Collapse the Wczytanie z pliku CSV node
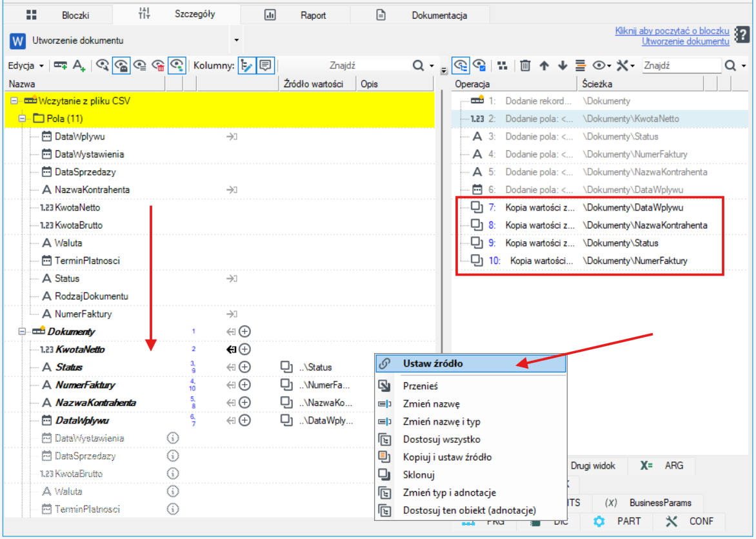This screenshot has width=756, height=539. click(14, 101)
